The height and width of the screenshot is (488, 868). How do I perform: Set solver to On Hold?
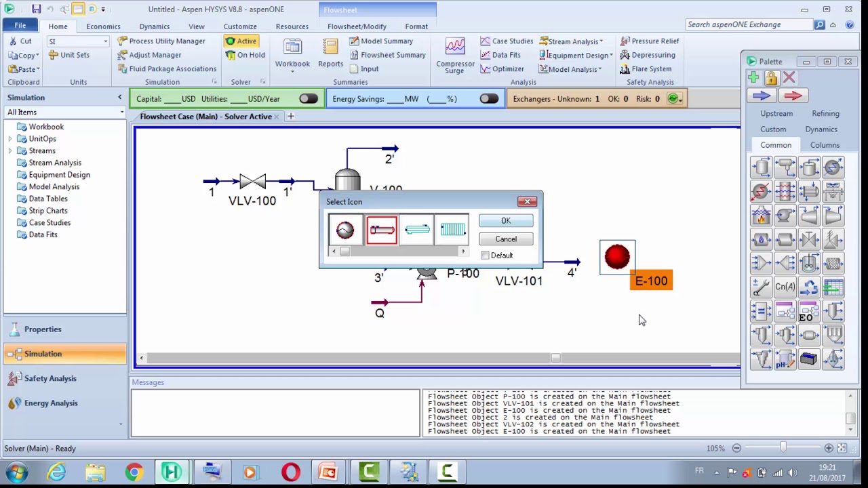point(245,55)
